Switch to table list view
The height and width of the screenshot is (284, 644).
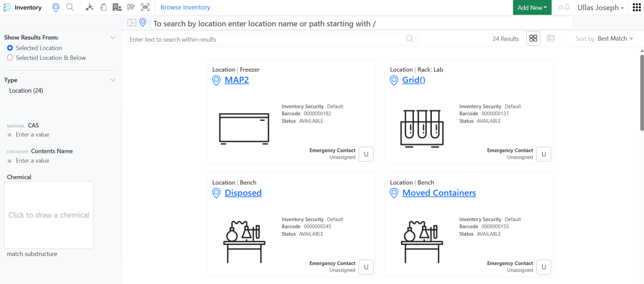tap(550, 38)
